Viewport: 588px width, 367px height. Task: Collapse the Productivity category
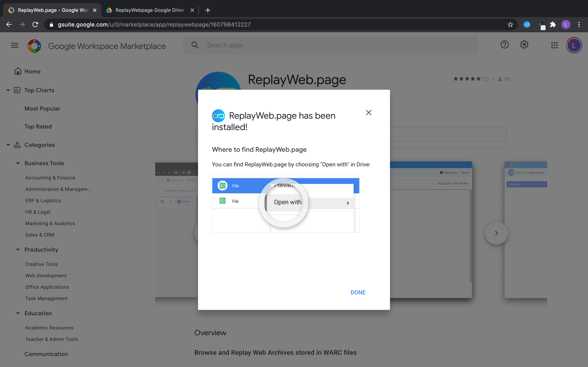pyautogui.click(x=18, y=250)
